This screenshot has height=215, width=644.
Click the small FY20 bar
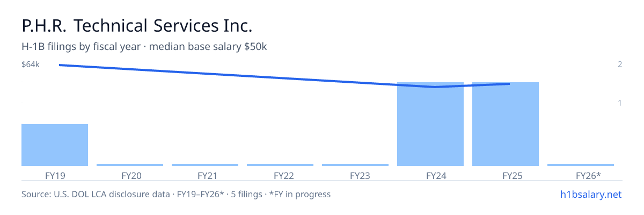pyautogui.click(x=130, y=165)
